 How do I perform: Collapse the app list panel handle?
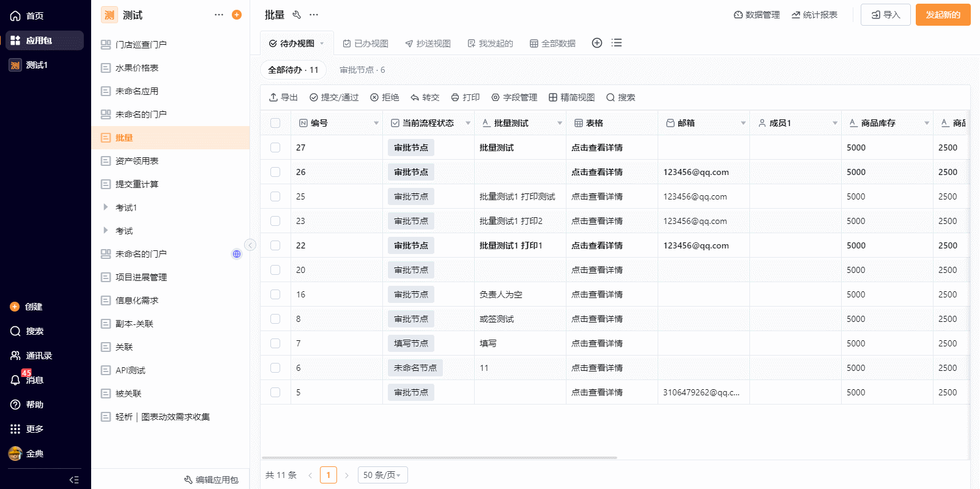(x=250, y=245)
